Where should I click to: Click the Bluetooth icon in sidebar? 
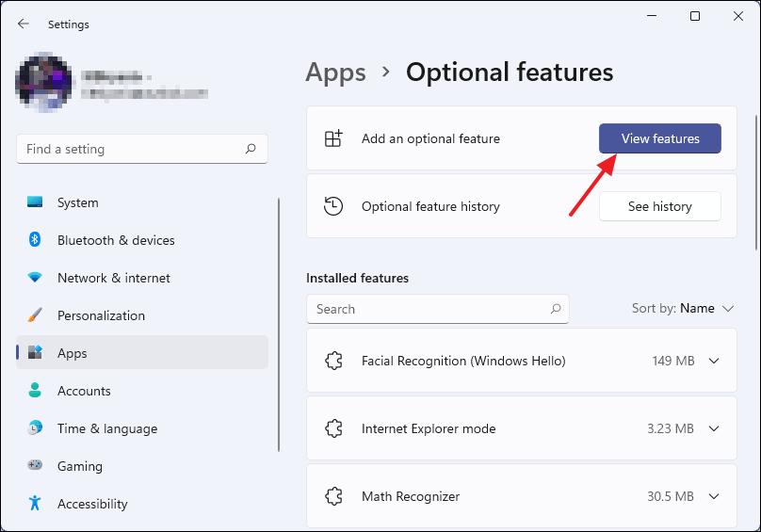[35, 240]
